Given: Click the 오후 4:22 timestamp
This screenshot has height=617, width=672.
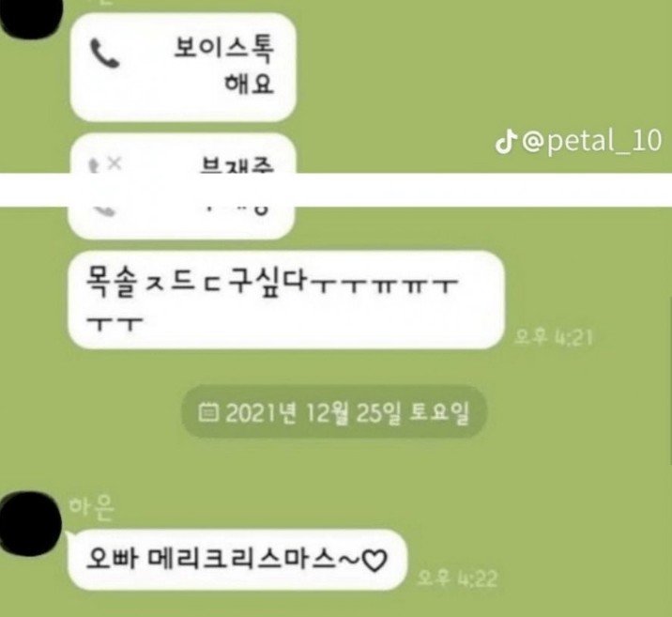Looking at the screenshot, I should coord(457,578).
